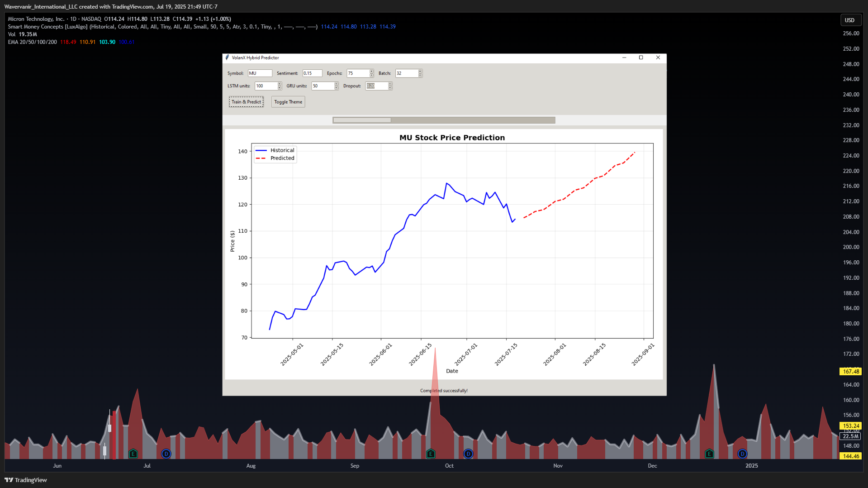868x488 pixels.
Task: Click the 22.5M volume label on price axis
Action: [x=850, y=436]
